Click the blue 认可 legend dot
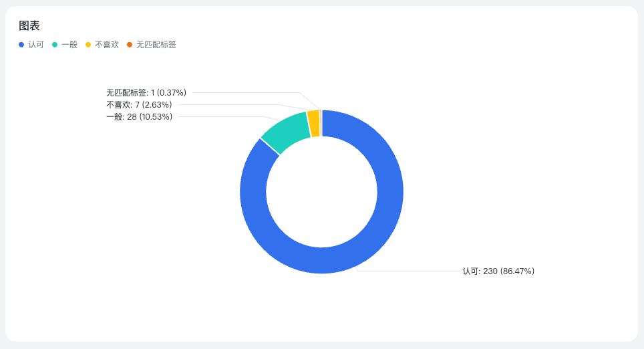 [x=21, y=45]
